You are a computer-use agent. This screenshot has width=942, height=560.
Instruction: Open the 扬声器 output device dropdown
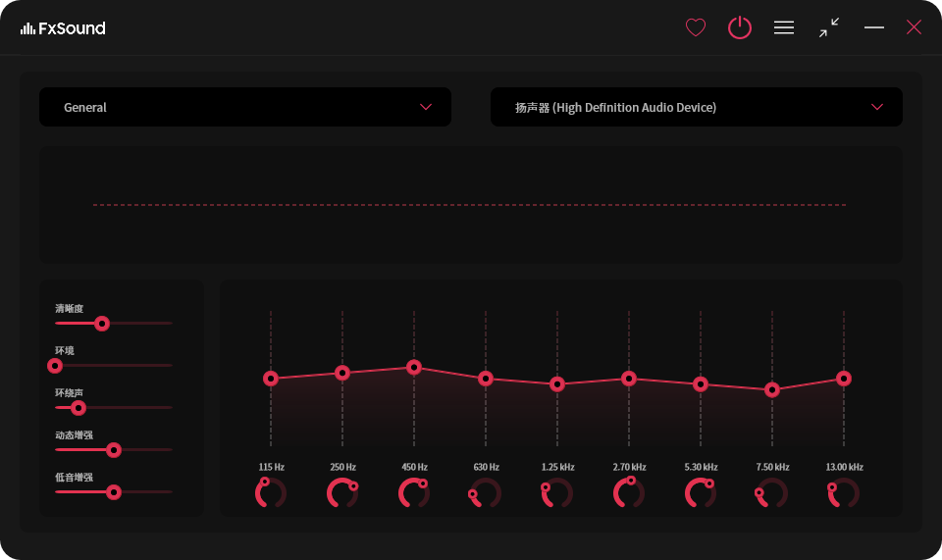click(x=696, y=107)
